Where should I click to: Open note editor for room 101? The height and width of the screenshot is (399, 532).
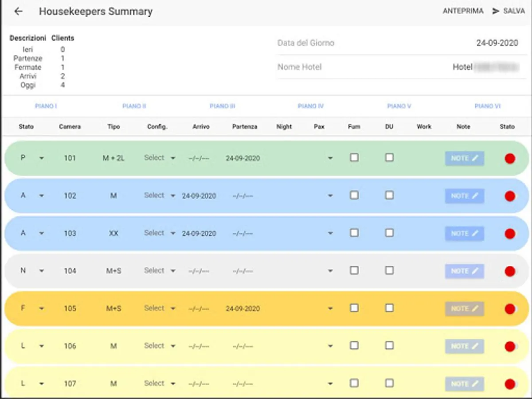[x=464, y=158]
